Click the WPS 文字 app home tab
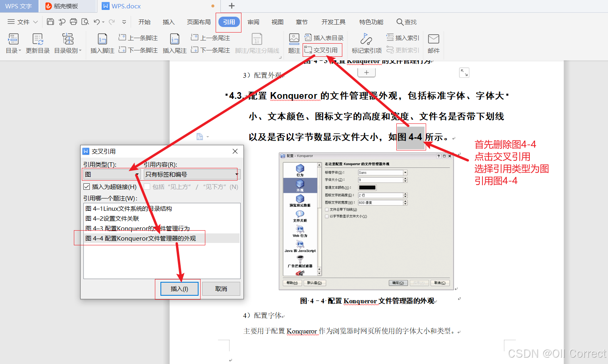608x364 pixels. pyautogui.click(x=19, y=6)
